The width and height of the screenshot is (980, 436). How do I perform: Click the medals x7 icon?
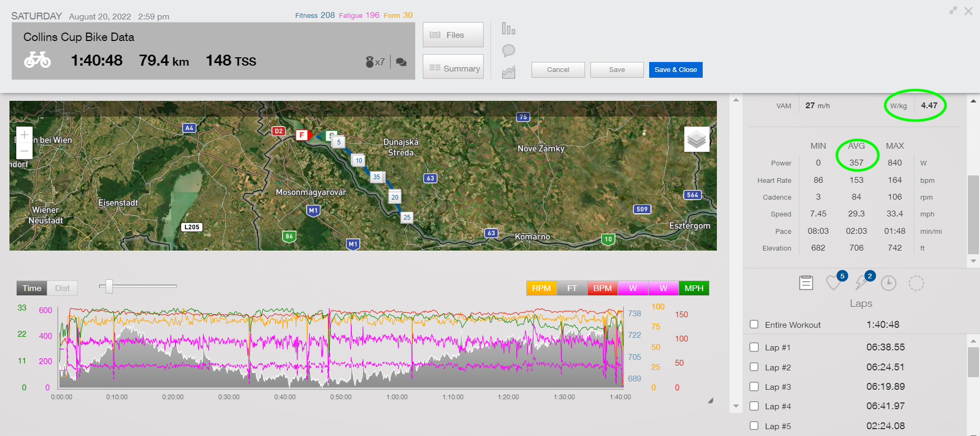374,62
